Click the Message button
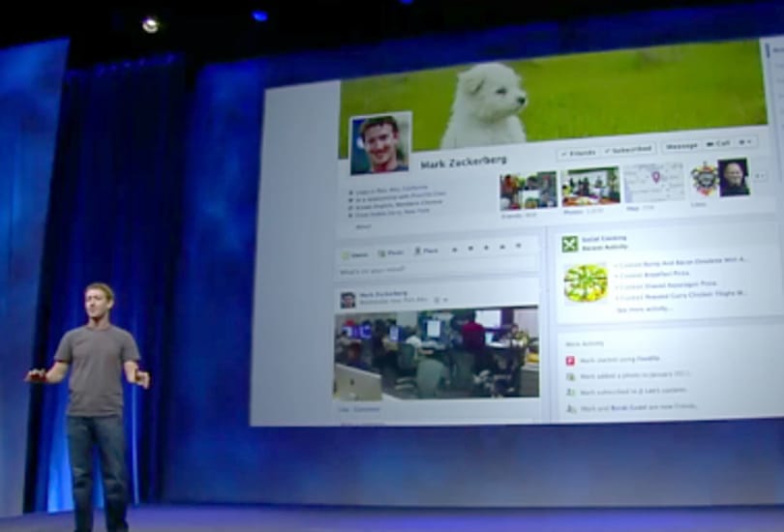 [681, 146]
